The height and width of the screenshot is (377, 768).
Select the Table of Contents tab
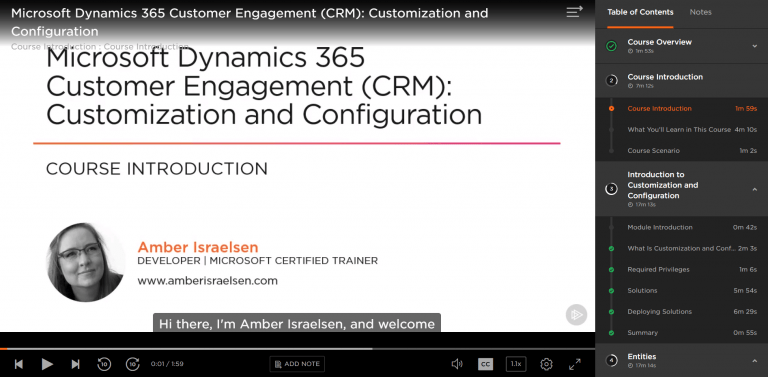(640, 12)
